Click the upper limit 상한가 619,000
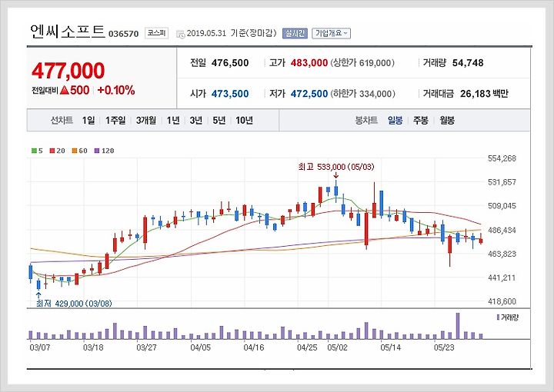The image size is (554, 392). (x=362, y=63)
